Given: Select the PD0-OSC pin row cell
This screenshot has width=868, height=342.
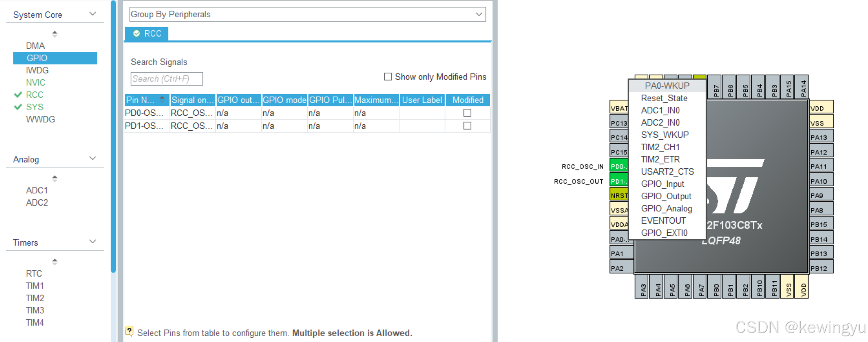Looking at the screenshot, I should 146,113.
